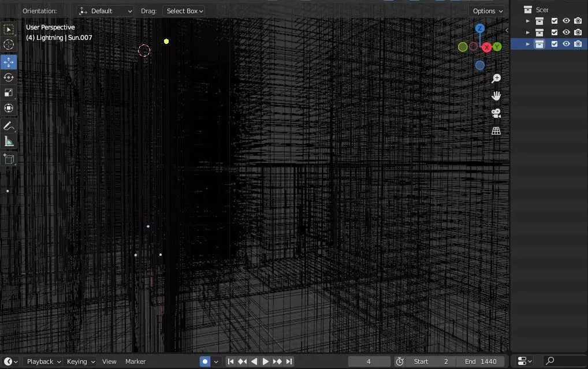This screenshot has height=369, width=588.
Task: Toggle exclude checkbox in second outliner row
Action: pos(554,32)
